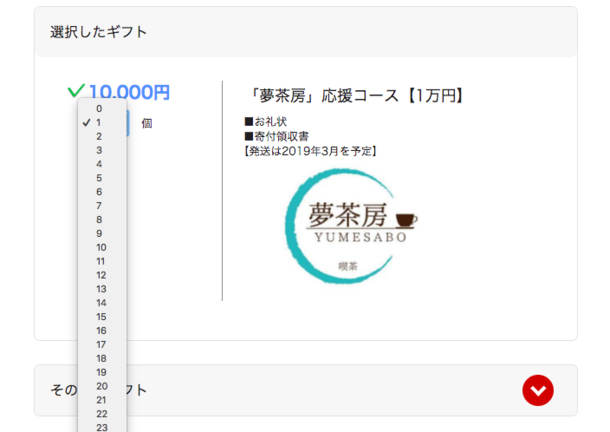This screenshot has height=432, width=610.
Task: Select 12 from the quantity options
Action: coord(101,275)
